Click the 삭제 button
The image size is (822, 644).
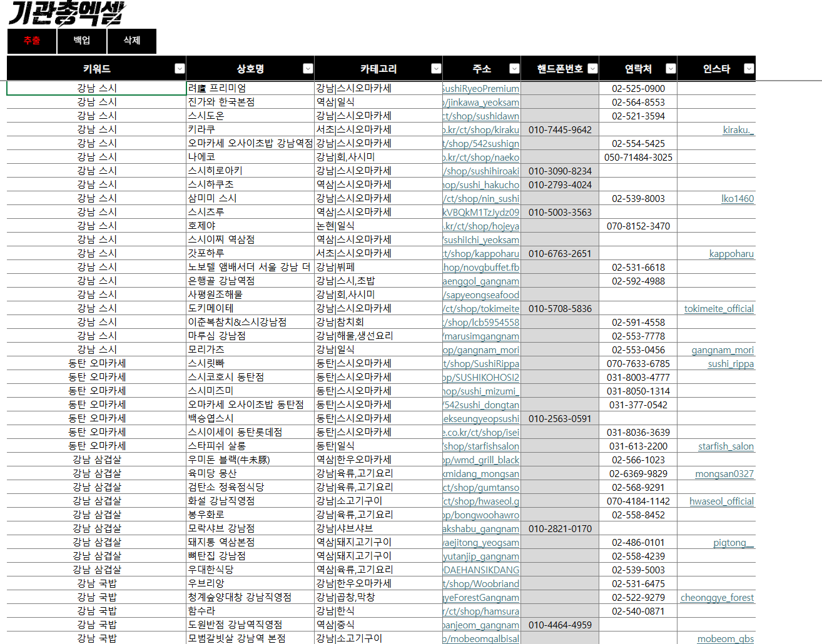(132, 41)
